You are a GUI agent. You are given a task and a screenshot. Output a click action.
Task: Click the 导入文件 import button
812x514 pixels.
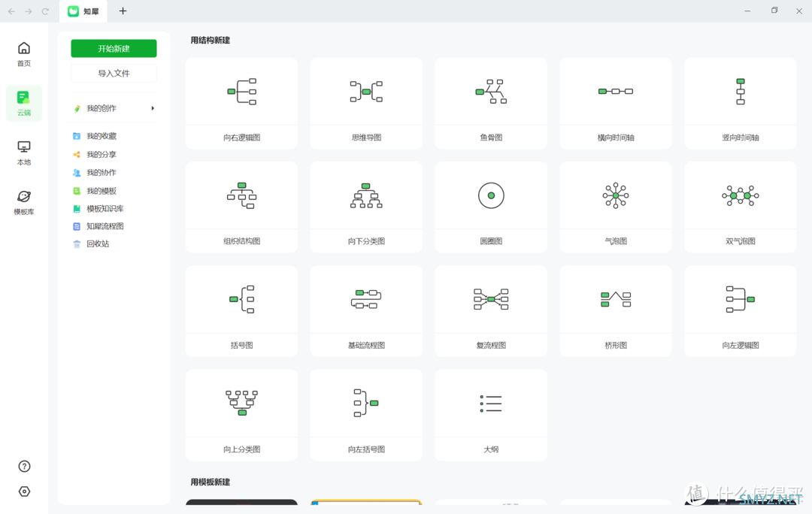coord(114,74)
